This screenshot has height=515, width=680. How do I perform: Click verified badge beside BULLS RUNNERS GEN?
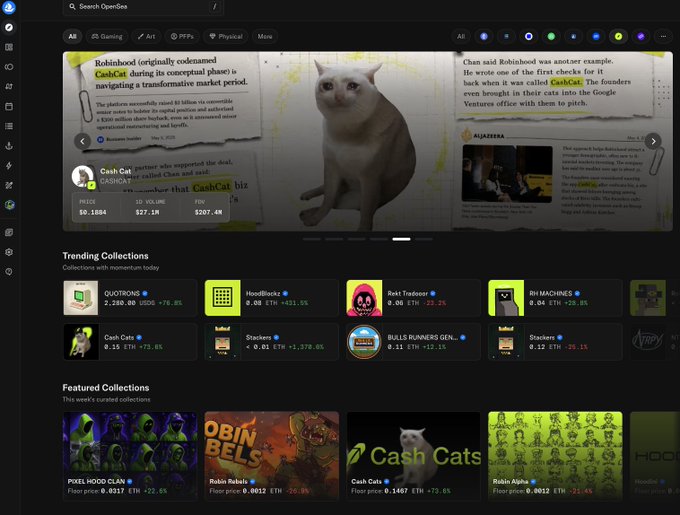[x=463, y=337]
